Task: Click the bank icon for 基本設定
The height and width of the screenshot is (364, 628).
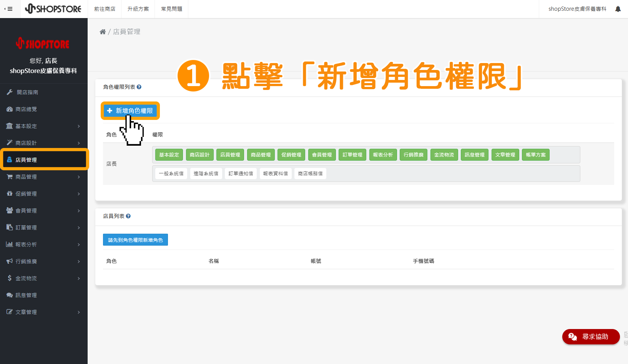Action: point(10,126)
